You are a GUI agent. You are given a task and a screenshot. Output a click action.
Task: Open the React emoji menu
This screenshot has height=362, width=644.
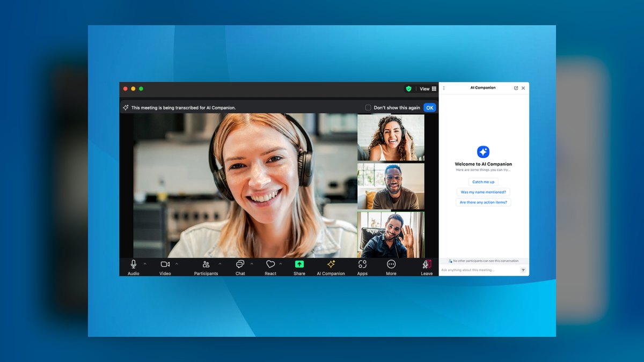pos(270,264)
